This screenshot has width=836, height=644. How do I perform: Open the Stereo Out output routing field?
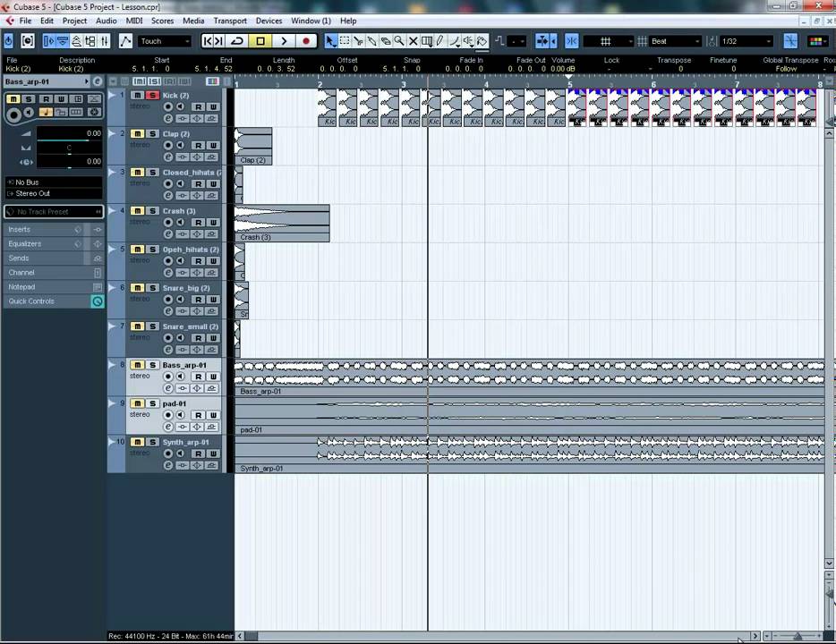(54, 193)
